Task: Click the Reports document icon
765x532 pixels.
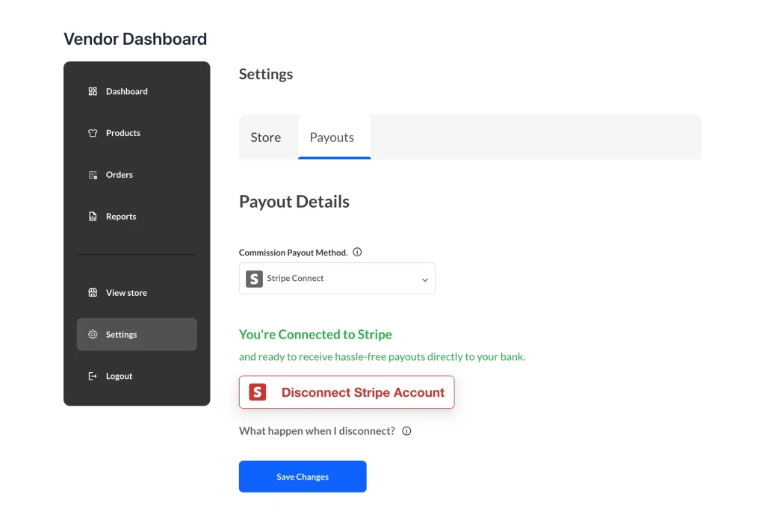Action: coord(93,216)
